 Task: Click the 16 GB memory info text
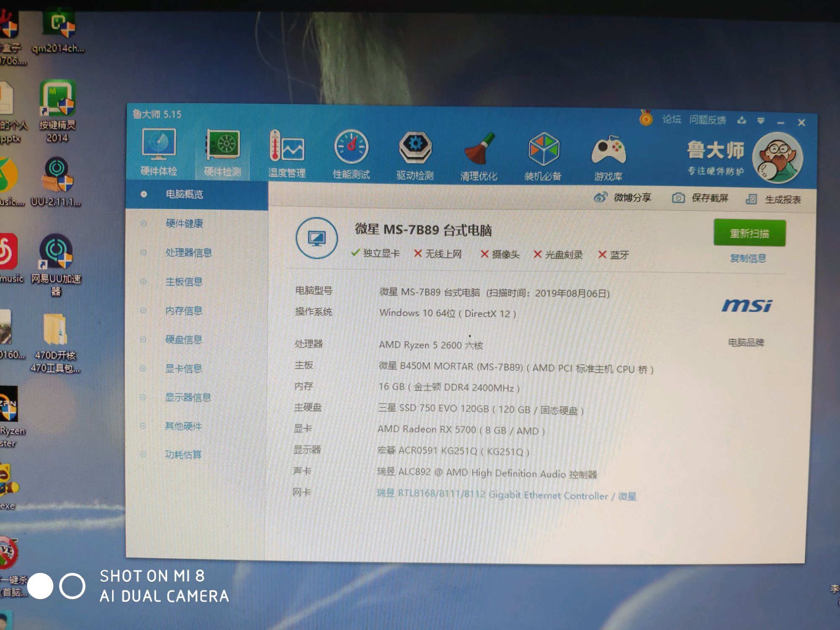coord(449,387)
